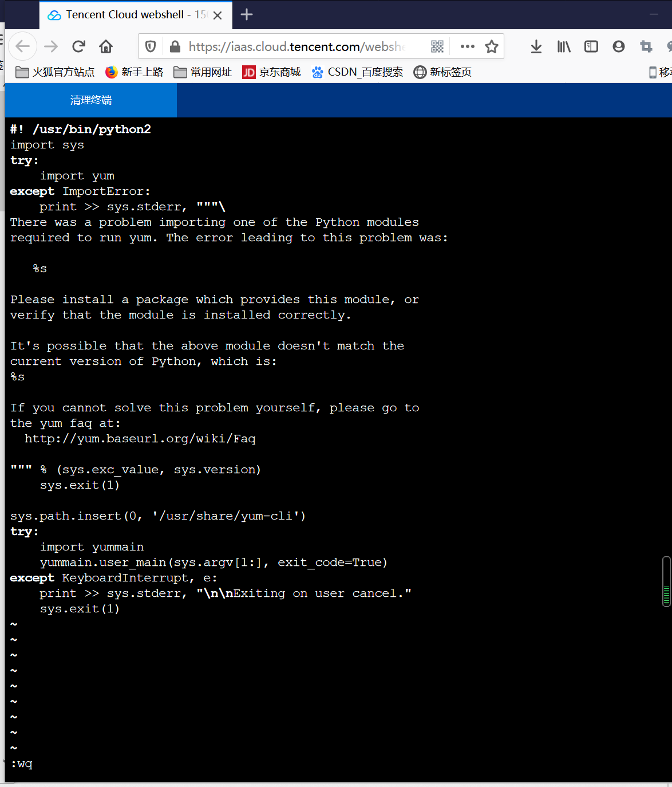Open the downloads panel
This screenshot has width=672, height=787.
pyautogui.click(x=536, y=46)
